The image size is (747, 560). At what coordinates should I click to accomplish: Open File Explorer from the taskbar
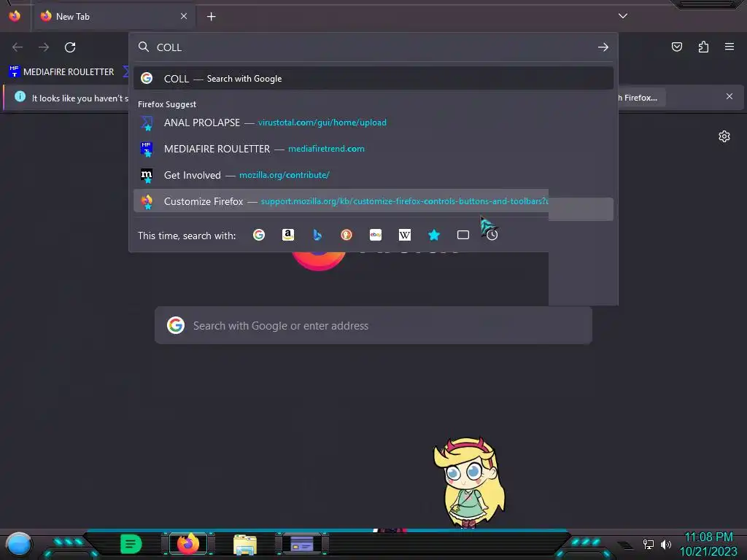point(245,545)
